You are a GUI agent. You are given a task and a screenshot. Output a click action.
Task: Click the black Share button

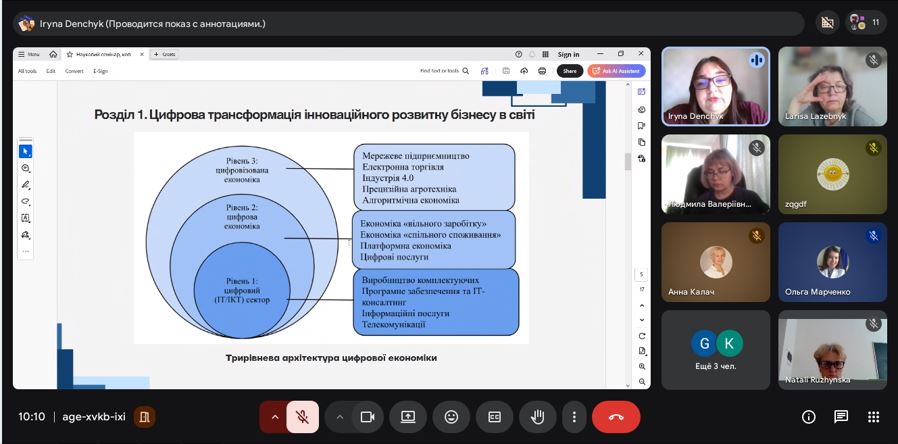570,71
